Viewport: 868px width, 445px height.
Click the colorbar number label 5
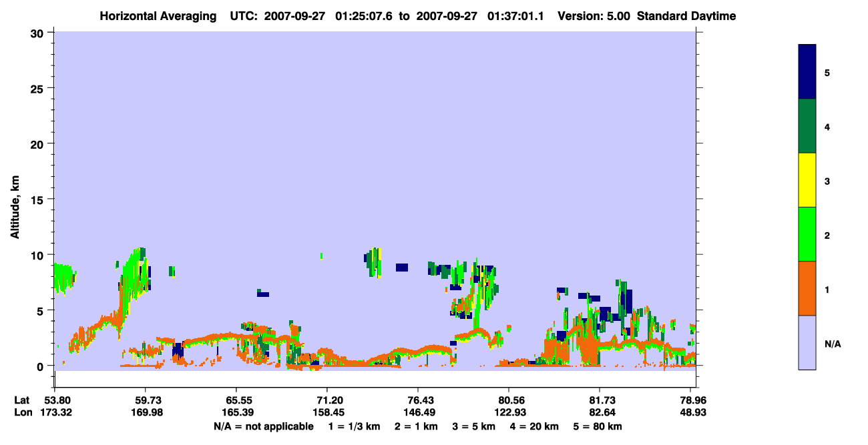[827, 73]
